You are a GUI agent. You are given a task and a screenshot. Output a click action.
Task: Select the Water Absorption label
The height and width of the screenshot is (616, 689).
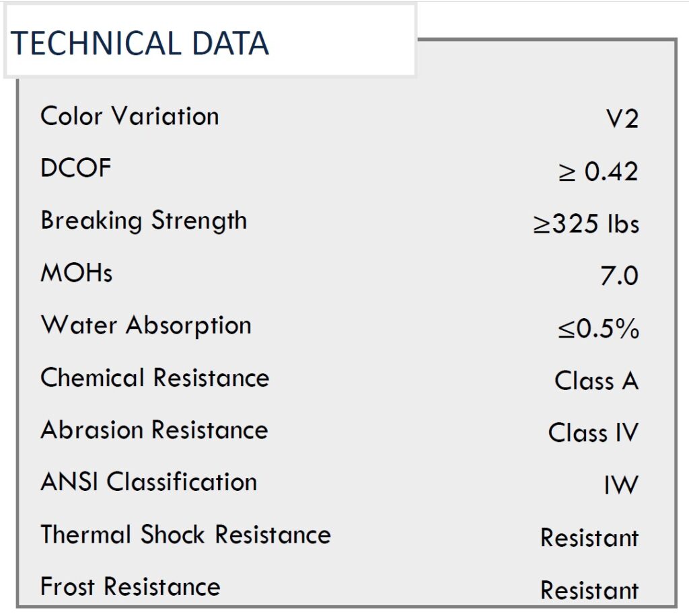pos(146,325)
